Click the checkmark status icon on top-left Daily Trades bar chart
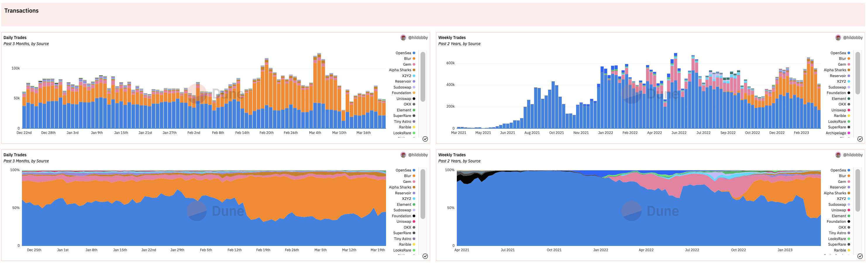The image size is (868, 265). pyautogui.click(x=425, y=139)
